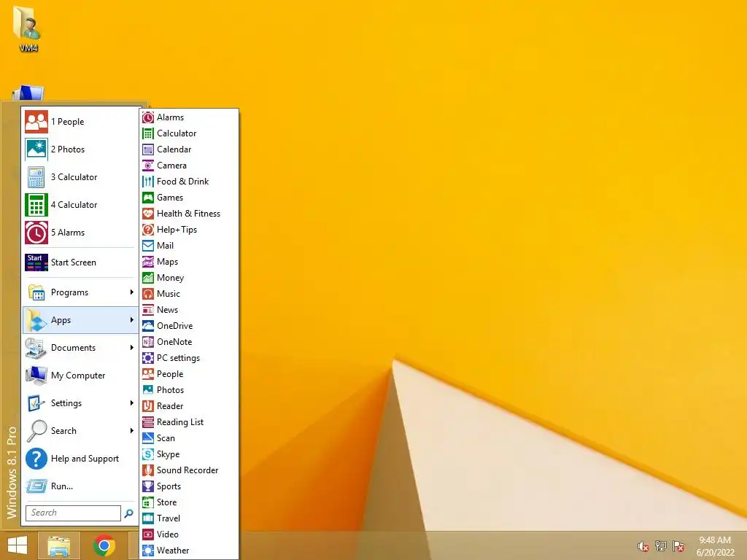This screenshot has width=747, height=560.
Task: Launch Sound Recorder
Action: click(x=189, y=470)
